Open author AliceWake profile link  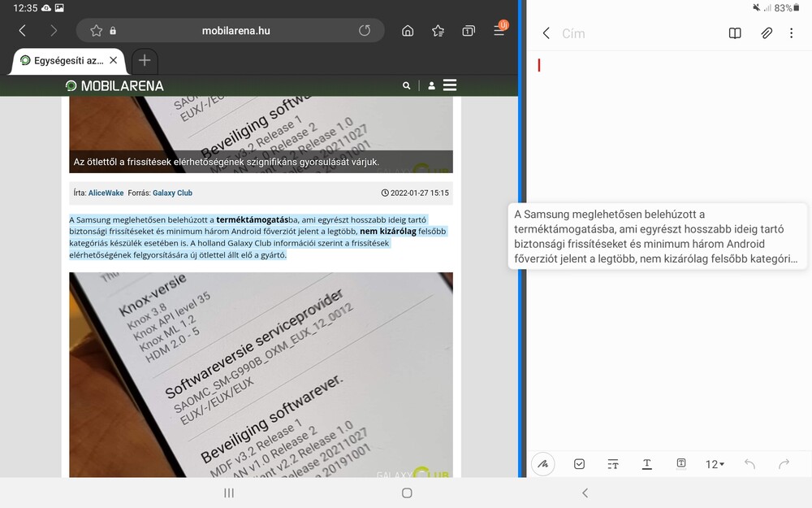click(x=106, y=193)
